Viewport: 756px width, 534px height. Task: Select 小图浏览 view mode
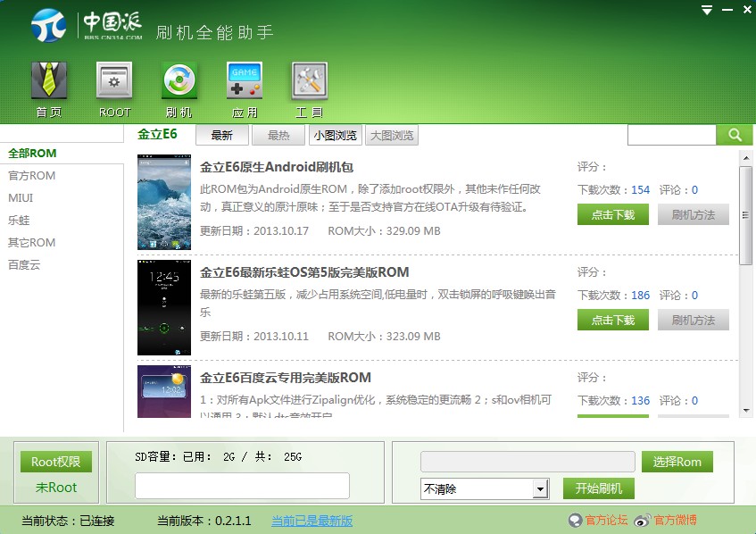tap(335, 135)
